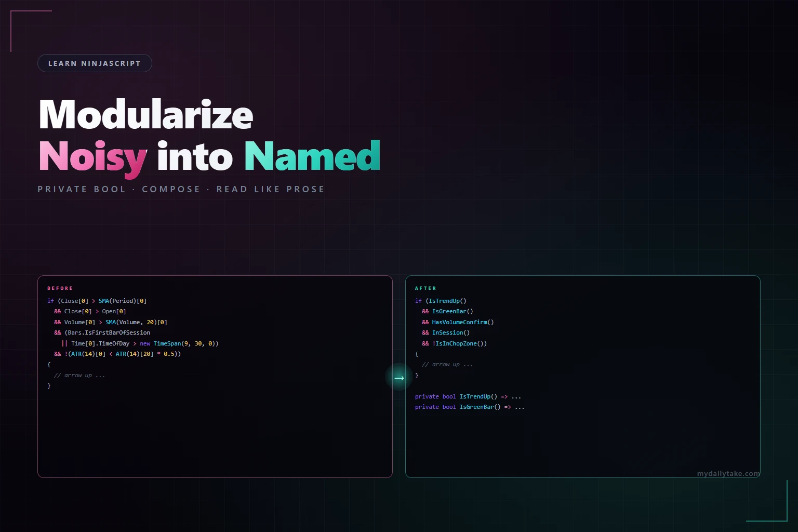Screen dimensions: 798x532
Task: Click the BEFORE panel label
Action: click(x=60, y=288)
